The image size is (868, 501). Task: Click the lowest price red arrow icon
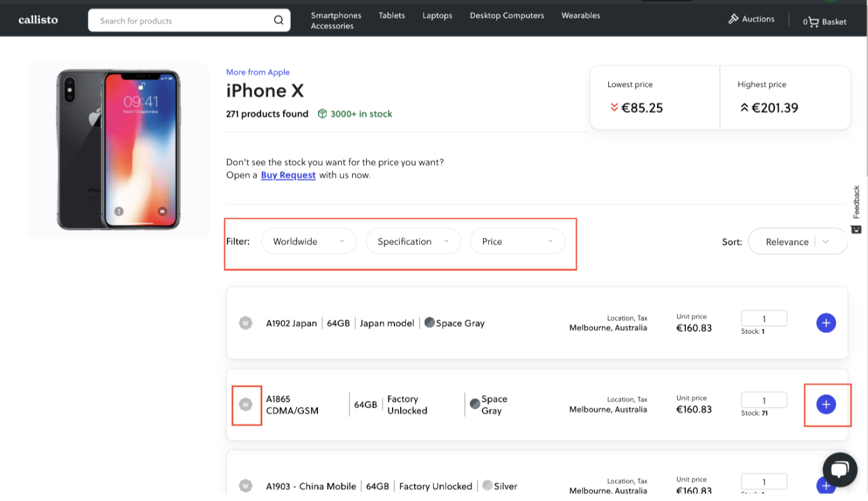pos(614,108)
